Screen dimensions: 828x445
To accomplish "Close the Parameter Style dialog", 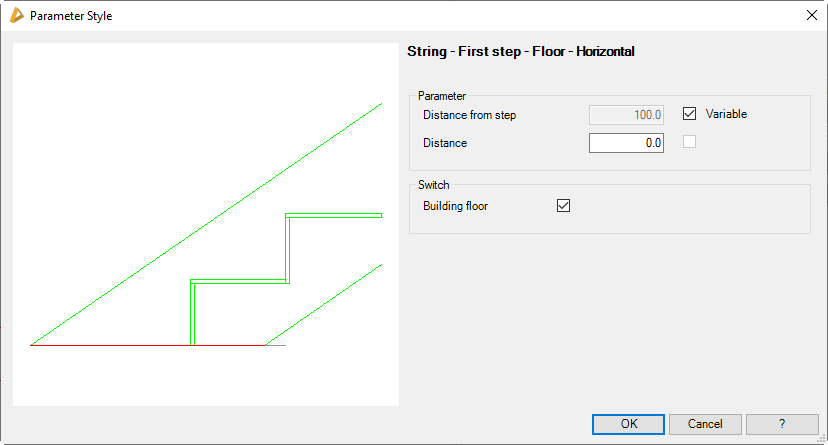I will pos(811,15).
